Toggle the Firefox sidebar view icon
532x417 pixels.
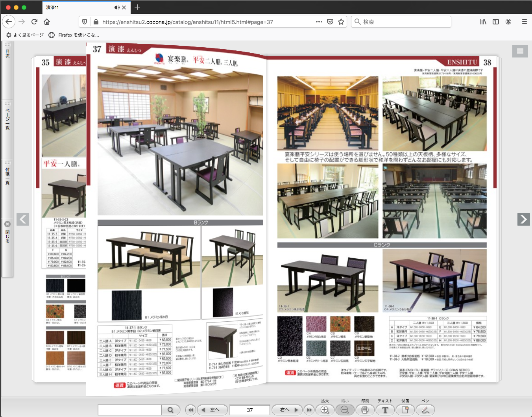pos(496,22)
